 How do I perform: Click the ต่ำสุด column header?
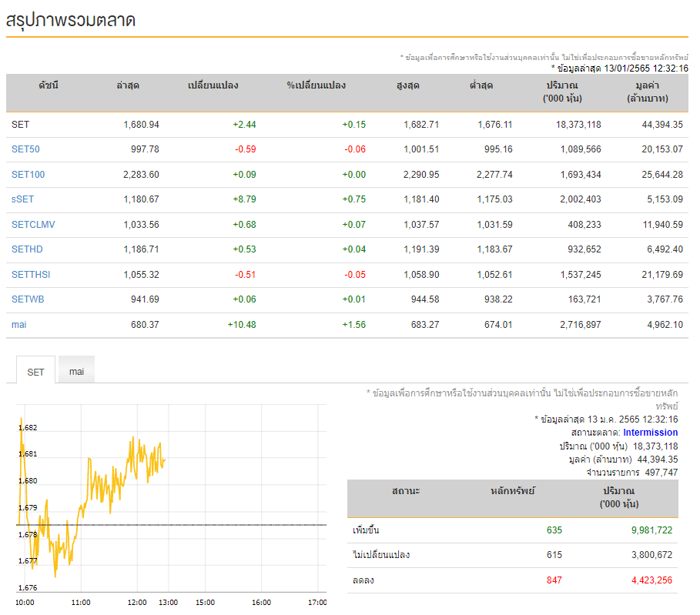481,85
